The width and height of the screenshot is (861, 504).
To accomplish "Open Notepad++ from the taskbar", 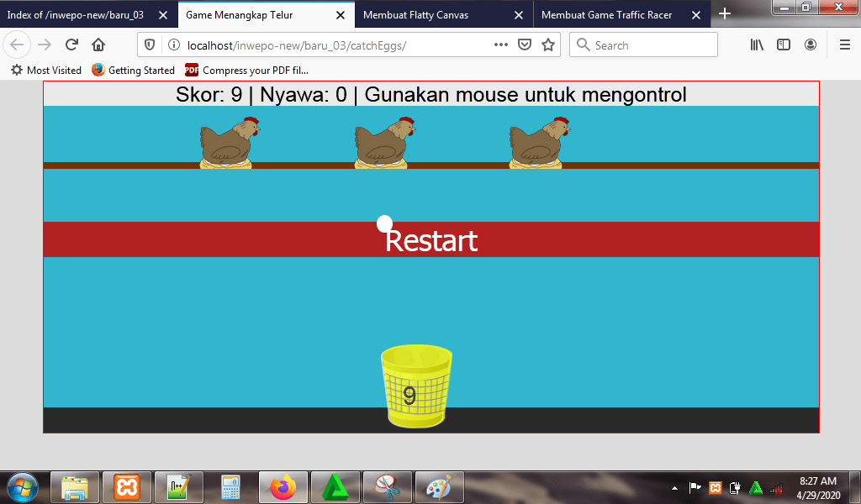I will point(179,487).
